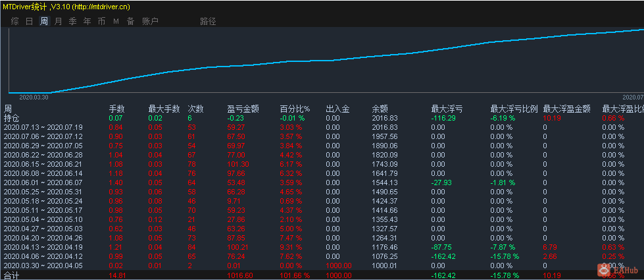Select the 币 currency tab
This screenshot has width=644, height=280.
(x=101, y=21)
